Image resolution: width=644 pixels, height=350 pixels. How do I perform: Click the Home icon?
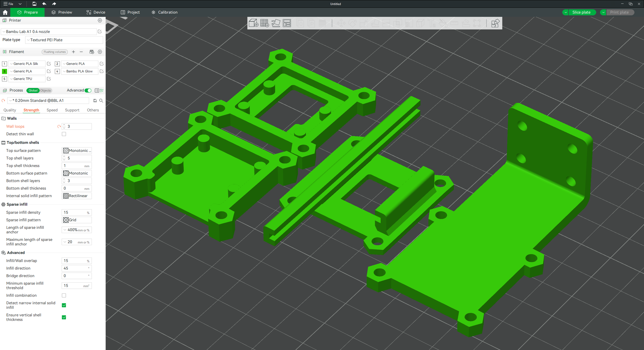[5, 12]
